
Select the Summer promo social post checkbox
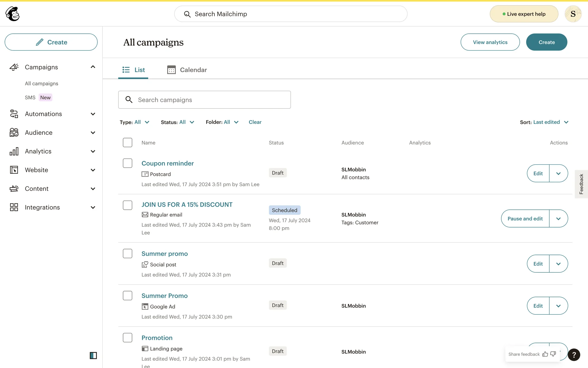coord(127,254)
